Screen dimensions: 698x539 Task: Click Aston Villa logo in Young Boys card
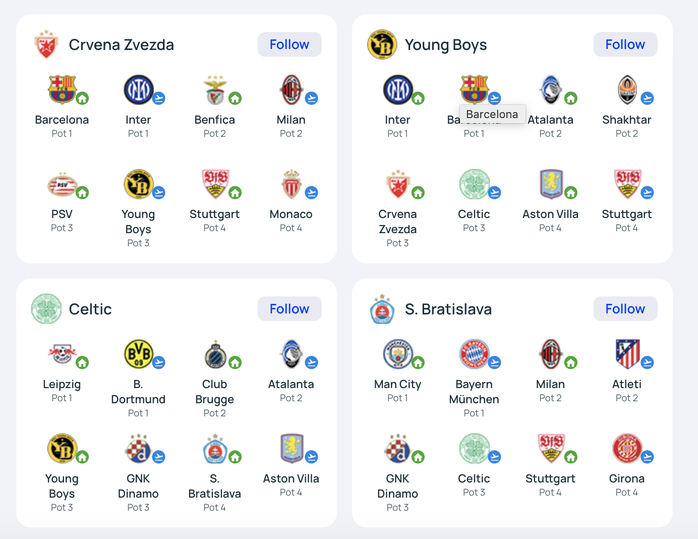click(551, 184)
